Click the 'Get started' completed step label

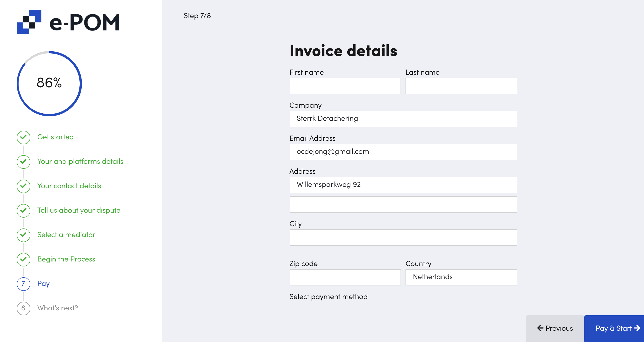pyautogui.click(x=55, y=137)
